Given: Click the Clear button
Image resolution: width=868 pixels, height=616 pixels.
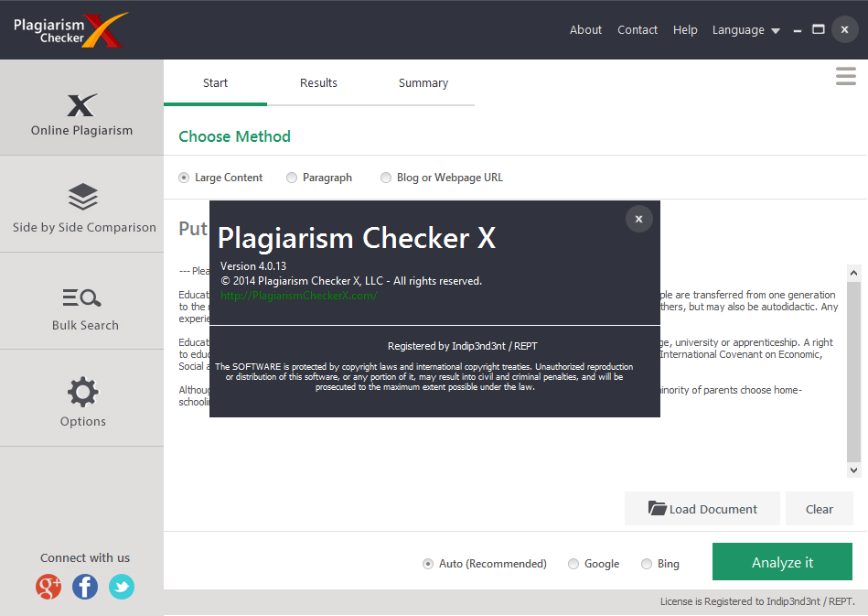Looking at the screenshot, I should click(x=820, y=509).
